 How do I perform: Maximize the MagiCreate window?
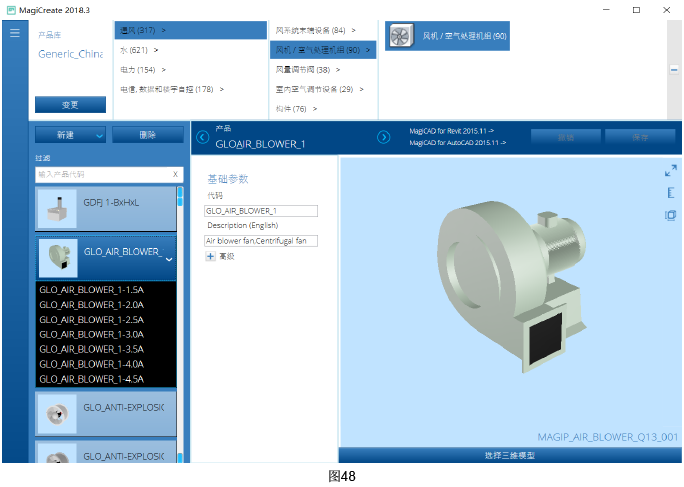pos(636,10)
